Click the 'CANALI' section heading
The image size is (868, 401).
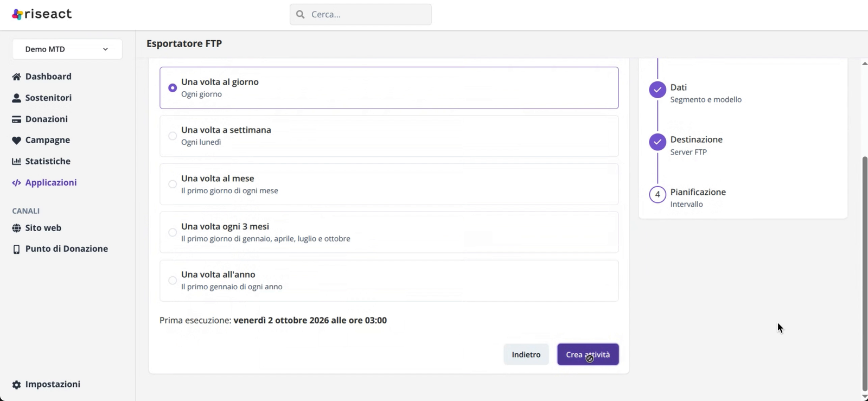26,211
